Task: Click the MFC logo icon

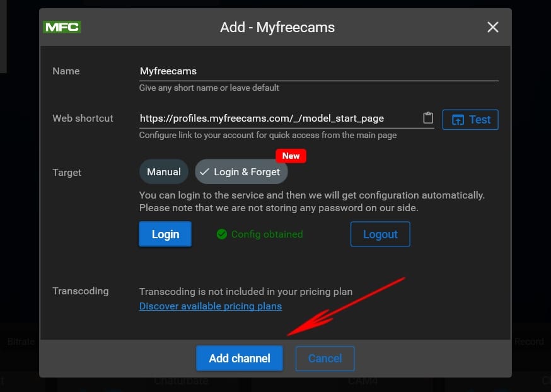Action: pos(62,27)
